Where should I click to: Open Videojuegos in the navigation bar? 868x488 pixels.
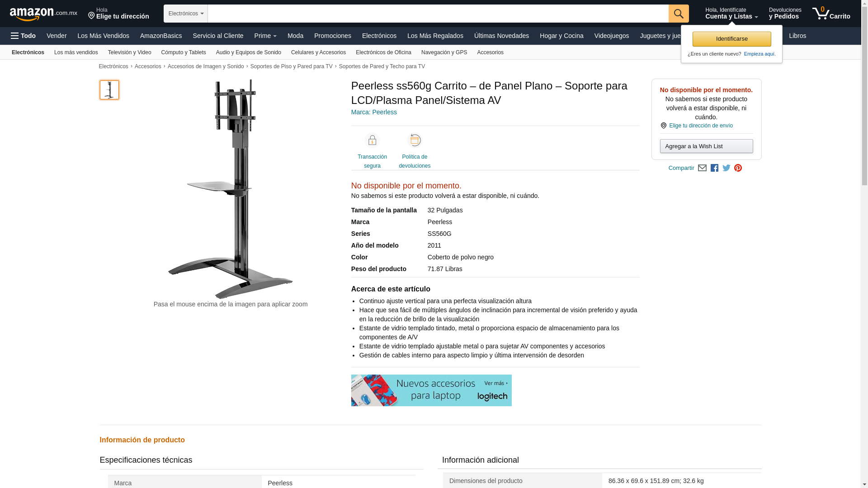click(611, 36)
